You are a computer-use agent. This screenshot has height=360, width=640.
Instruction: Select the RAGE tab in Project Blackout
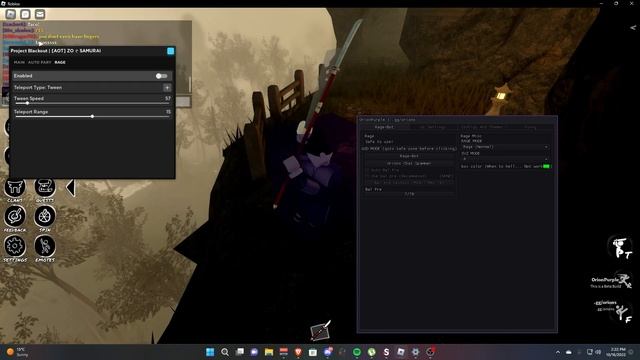click(x=60, y=62)
